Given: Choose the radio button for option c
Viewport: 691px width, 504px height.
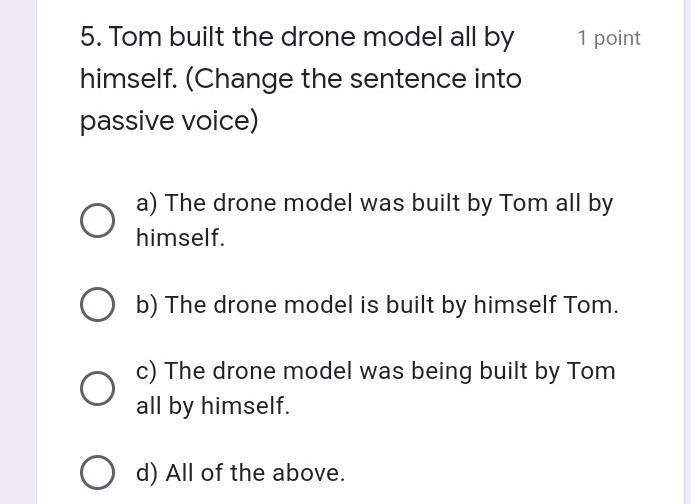Looking at the screenshot, I should [97, 388].
